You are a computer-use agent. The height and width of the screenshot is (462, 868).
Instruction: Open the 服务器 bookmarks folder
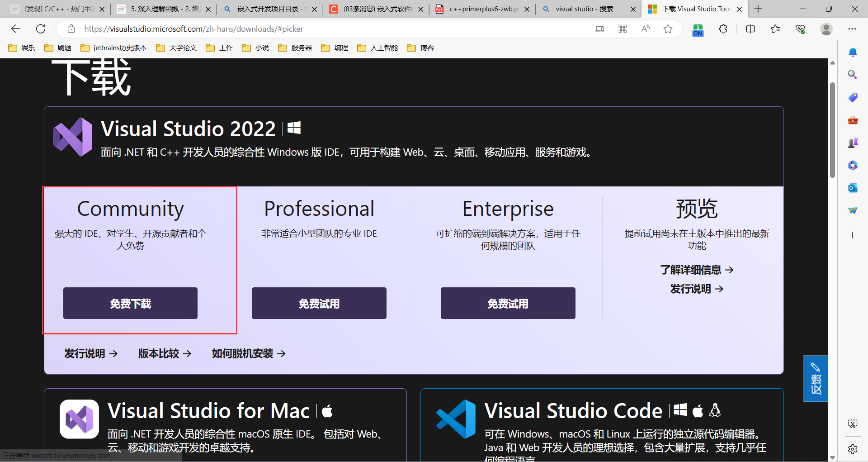[x=295, y=48]
